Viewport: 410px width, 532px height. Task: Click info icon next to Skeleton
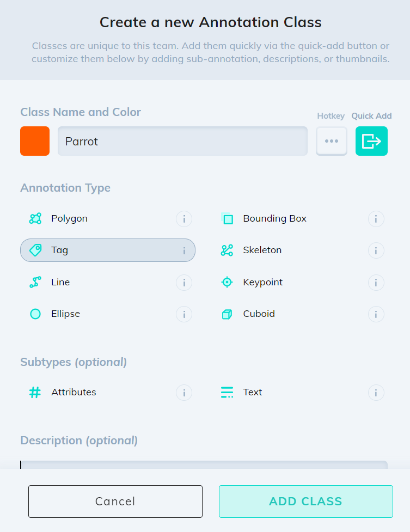click(376, 251)
